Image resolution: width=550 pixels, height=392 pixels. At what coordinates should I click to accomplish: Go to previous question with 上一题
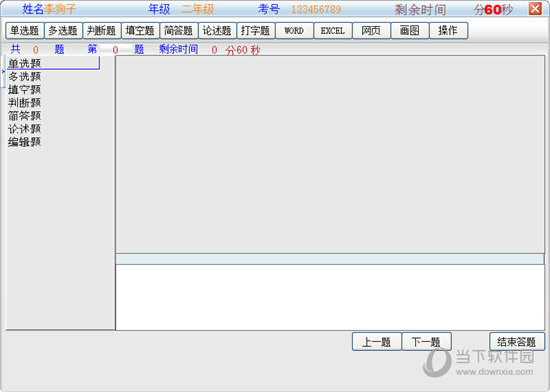[x=377, y=342]
